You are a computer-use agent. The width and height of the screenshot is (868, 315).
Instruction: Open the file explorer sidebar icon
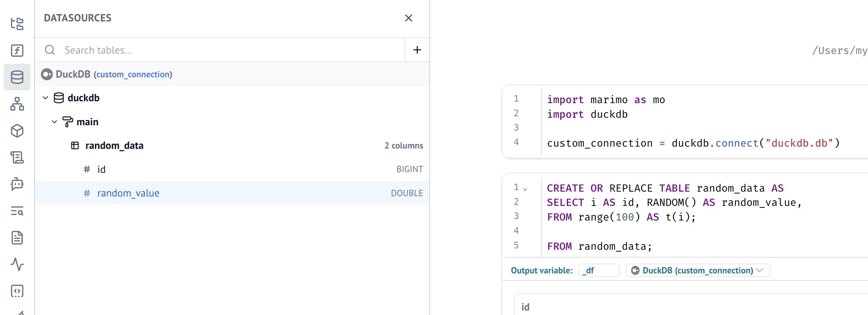(17, 24)
